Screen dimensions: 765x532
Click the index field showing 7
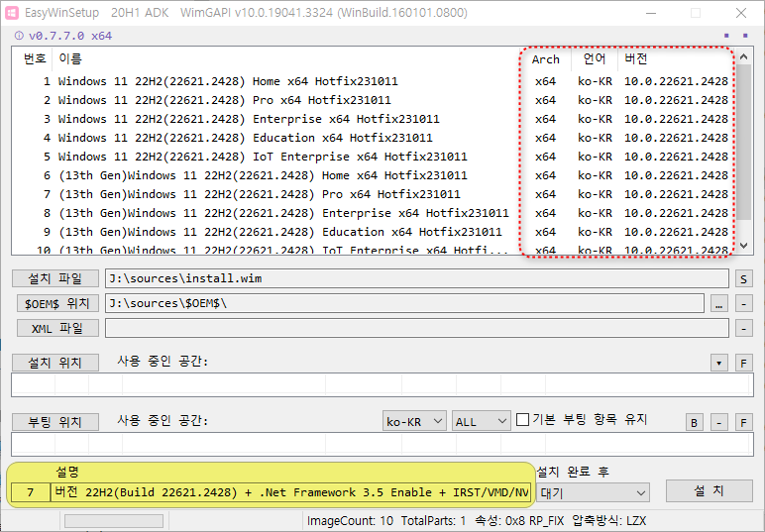(x=31, y=492)
